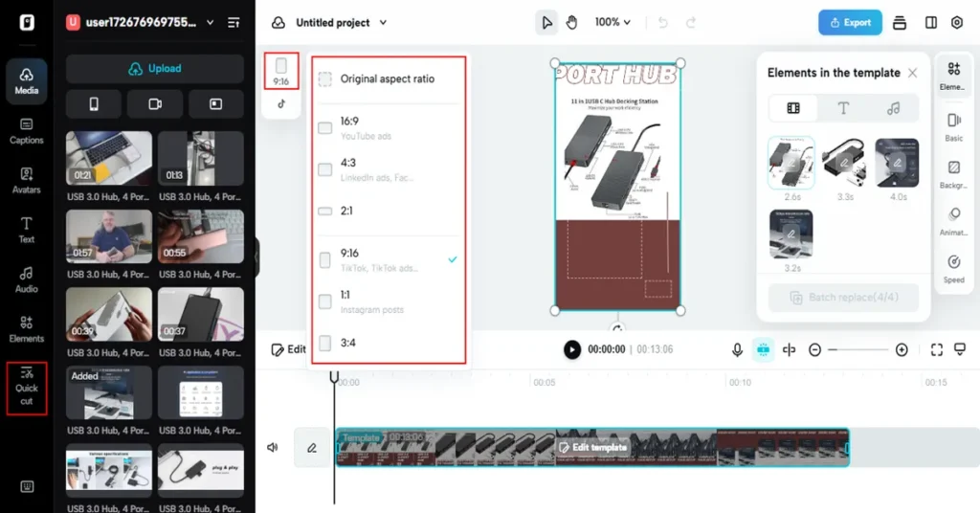
Task: Open the Captions panel
Action: [26, 131]
